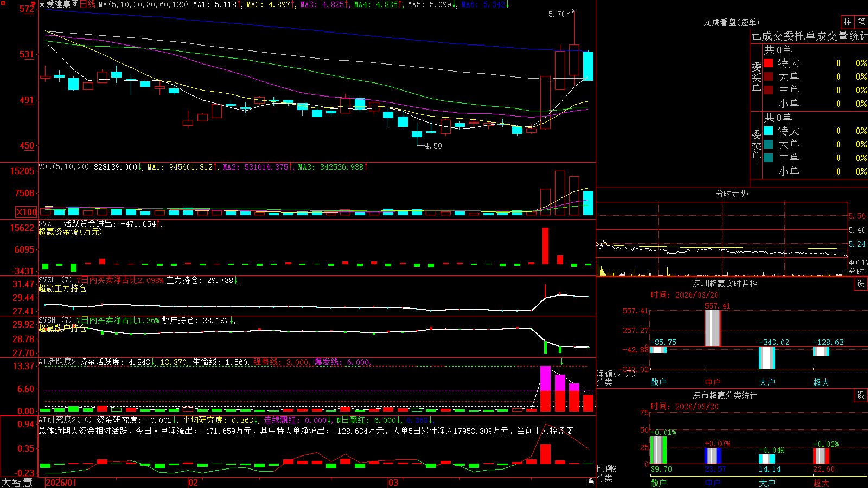Click the 大智慧 logo at the bottom left
The image size is (868, 488).
[17, 483]
